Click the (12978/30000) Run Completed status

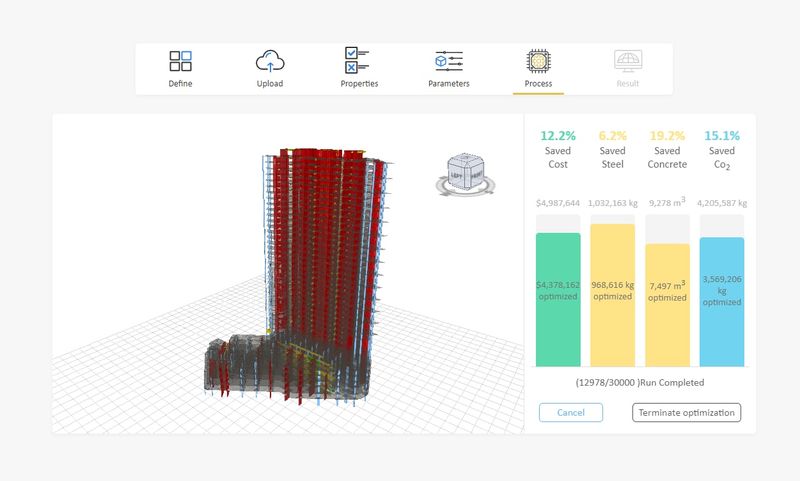[x=640, y=383]
